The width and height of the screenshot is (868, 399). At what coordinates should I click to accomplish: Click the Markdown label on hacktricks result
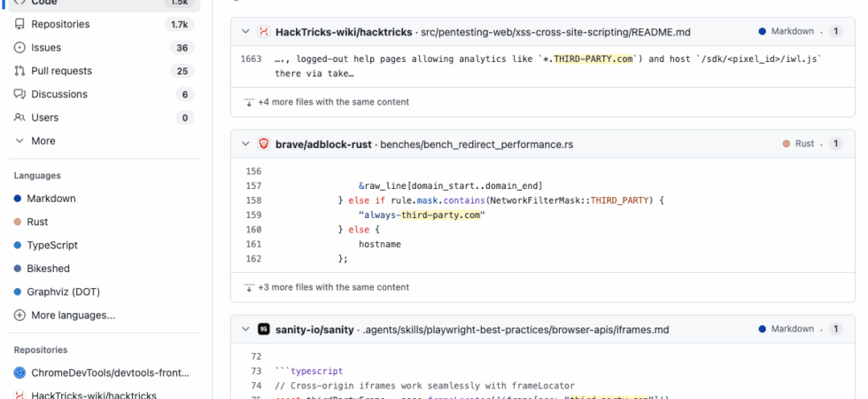[x=793, y=31]
